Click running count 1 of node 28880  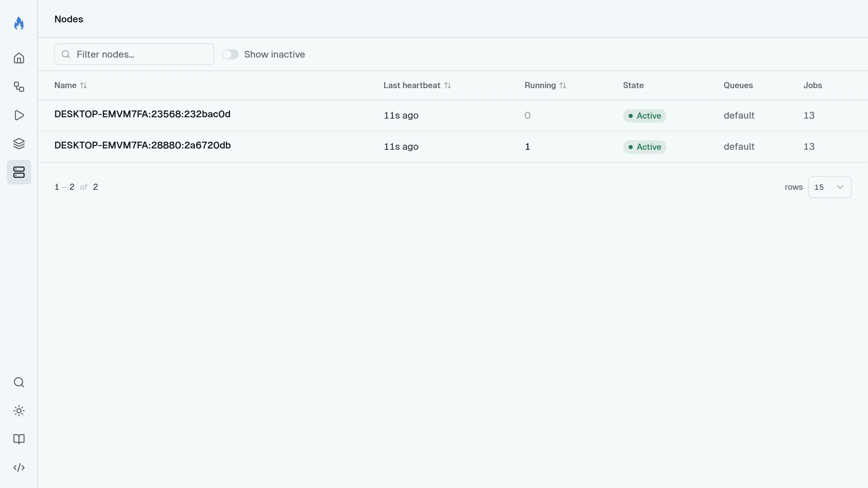528,147
